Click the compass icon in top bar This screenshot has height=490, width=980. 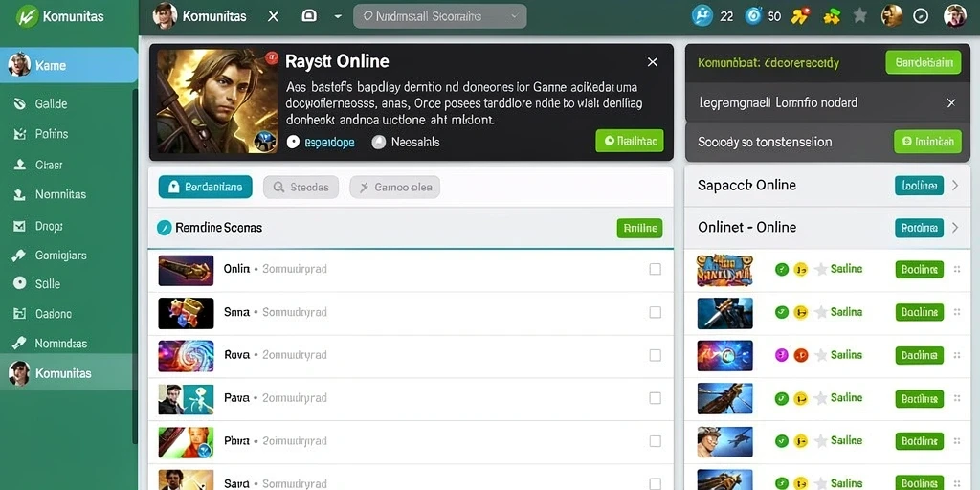pyautogui.click(x=921, y=16)
